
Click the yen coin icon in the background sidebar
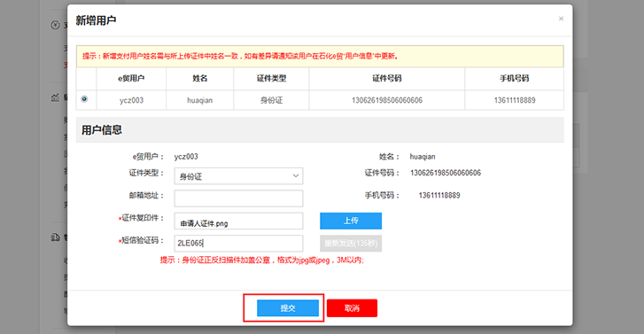56,25
